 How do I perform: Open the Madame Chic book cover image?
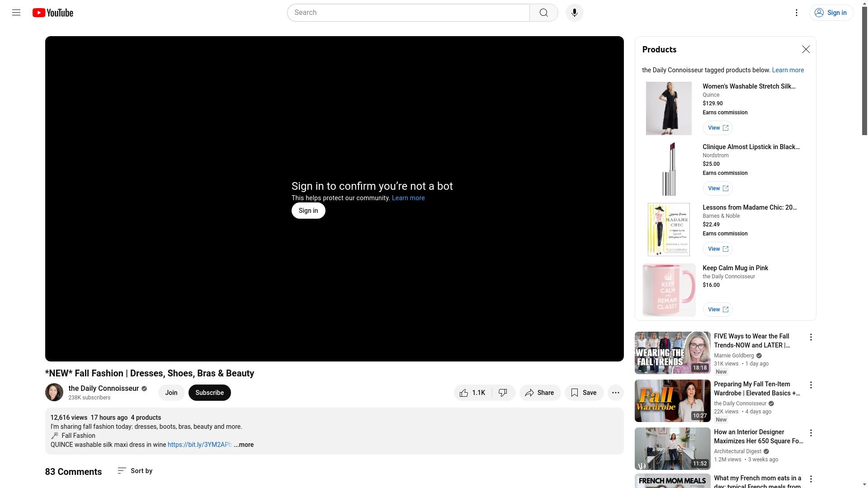669,230
